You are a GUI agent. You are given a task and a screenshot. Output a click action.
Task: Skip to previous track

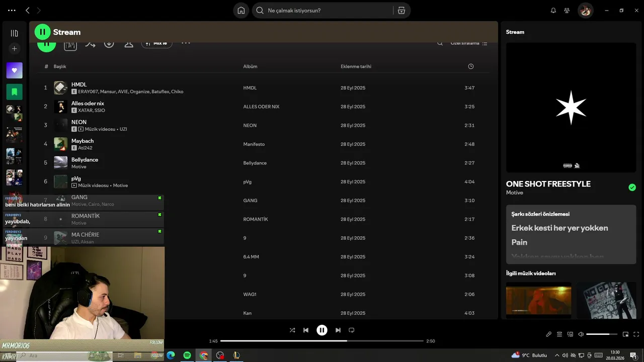(x=306, y=330)
